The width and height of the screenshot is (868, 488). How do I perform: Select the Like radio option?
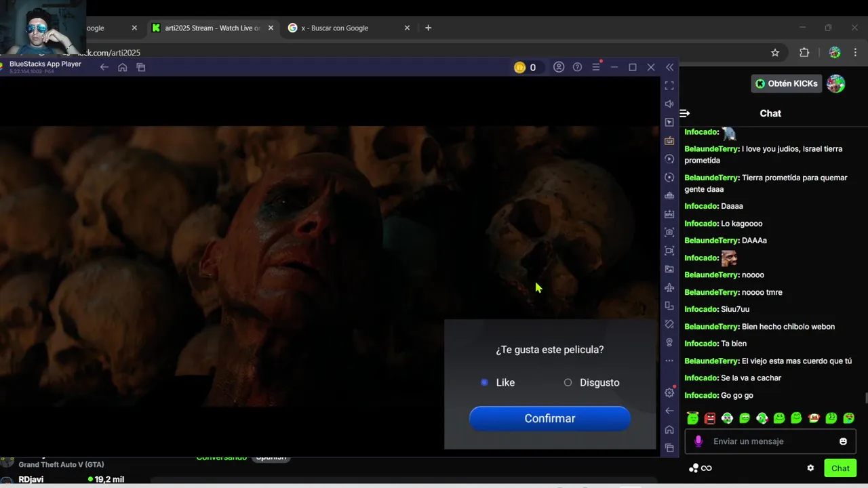coord(484,382)
